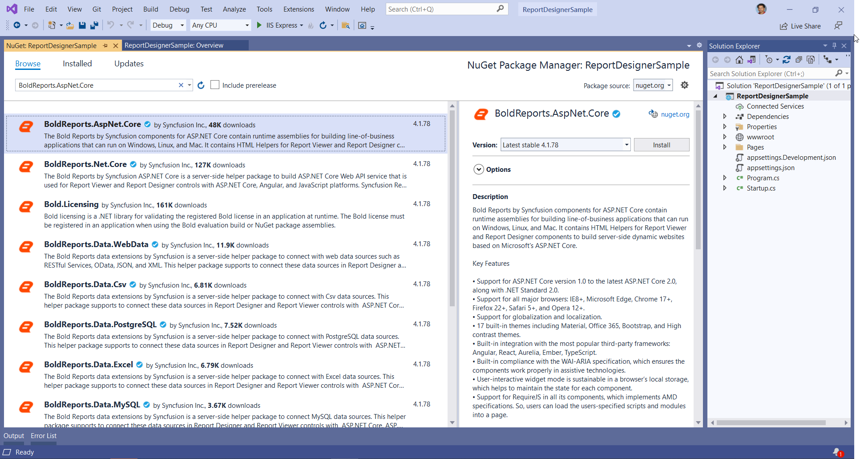
Task: Switch to the Updates tab
Action: (129, 64)
